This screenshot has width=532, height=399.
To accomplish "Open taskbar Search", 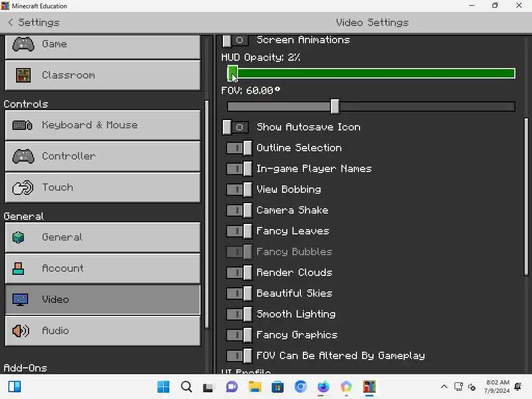I will pyautogui.click(x=187, y=387).
